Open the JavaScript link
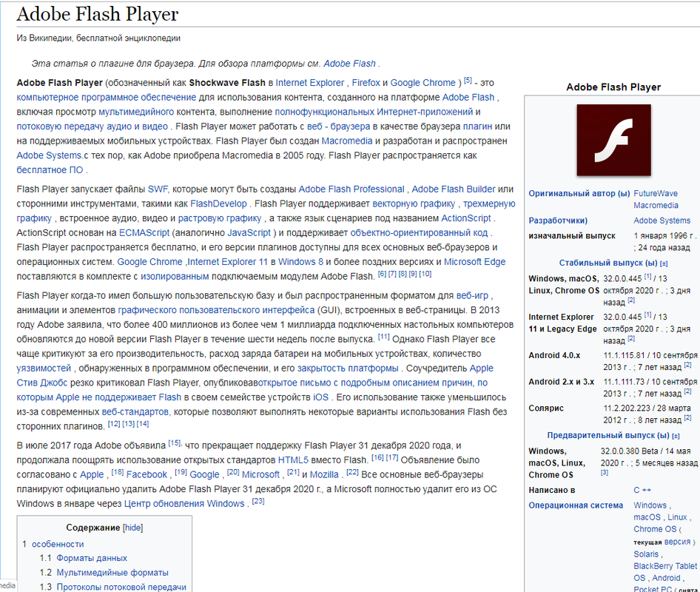The width and height of the screenshot is (700, 592). (x=249, y=233)
